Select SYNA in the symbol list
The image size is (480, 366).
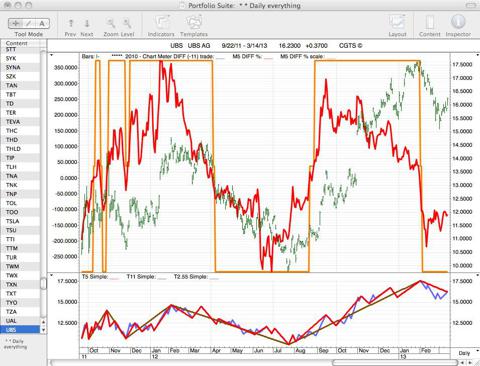[x=20, y=67]
